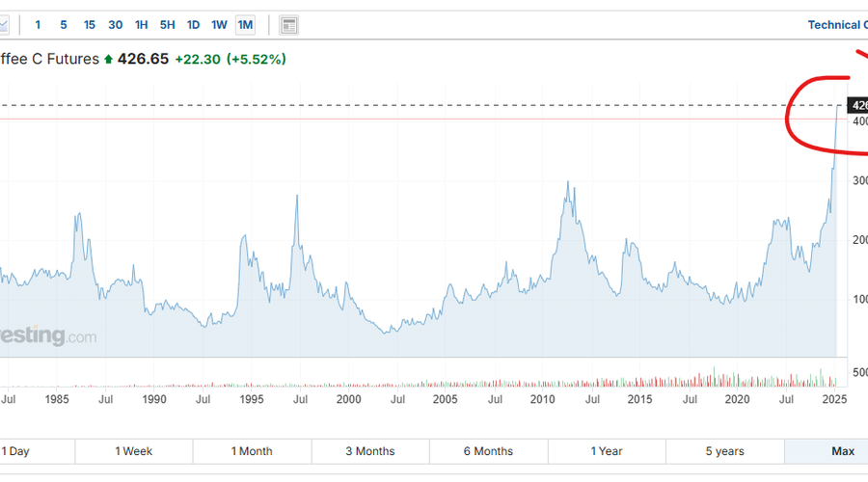
Task: Switch to 15 minute interval
Action: click(x=90, y=25)
